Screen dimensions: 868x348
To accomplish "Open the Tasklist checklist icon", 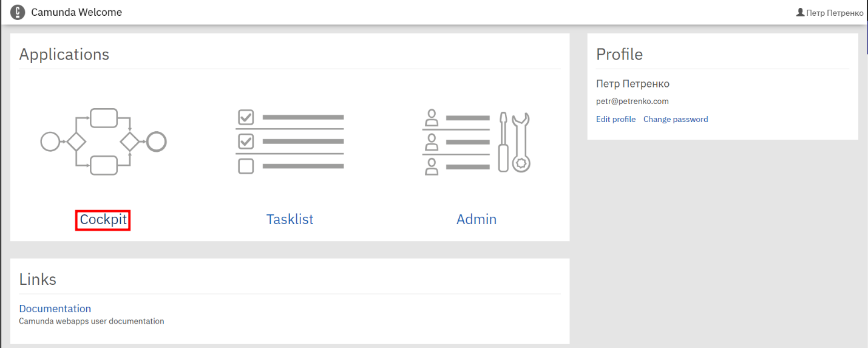I will click(290, 142).
